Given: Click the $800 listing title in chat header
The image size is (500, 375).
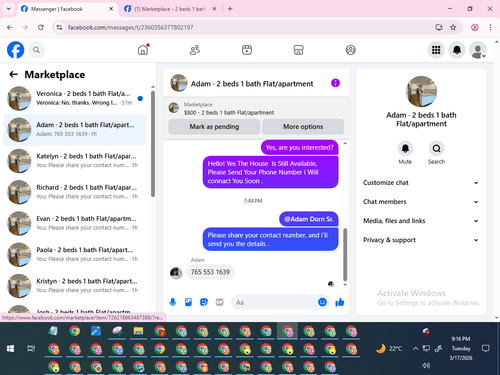Looking at the screenshot, I should pyautogui.click(x=229, y=113).
